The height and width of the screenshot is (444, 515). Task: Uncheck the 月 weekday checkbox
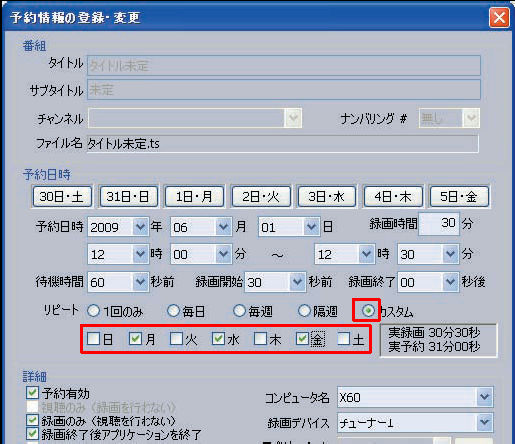click(x=135, y=339)
